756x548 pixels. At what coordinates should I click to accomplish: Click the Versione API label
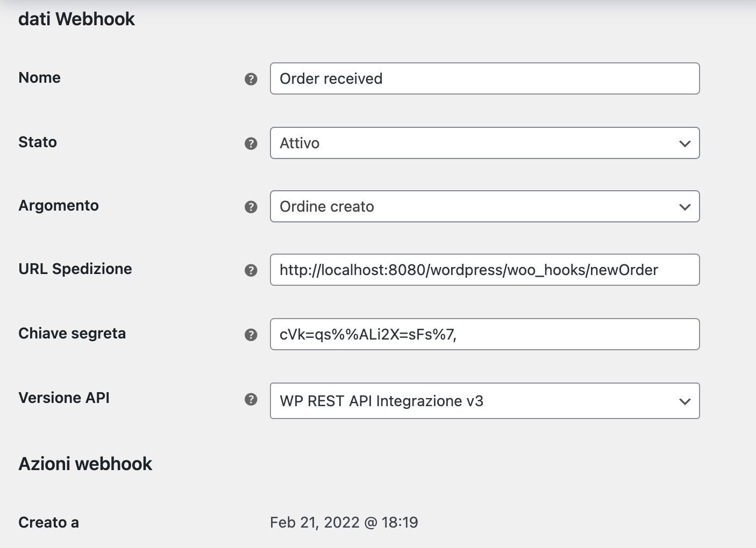pos(64,398)
